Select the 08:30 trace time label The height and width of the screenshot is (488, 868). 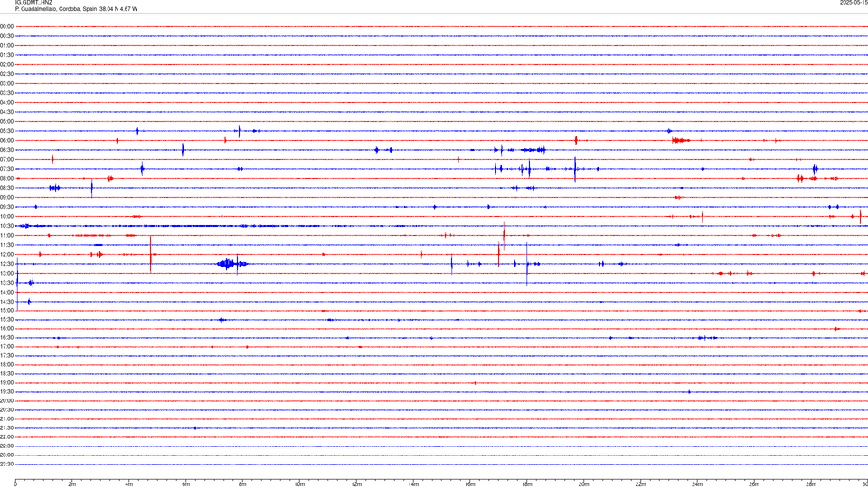(x=6, y=188)
